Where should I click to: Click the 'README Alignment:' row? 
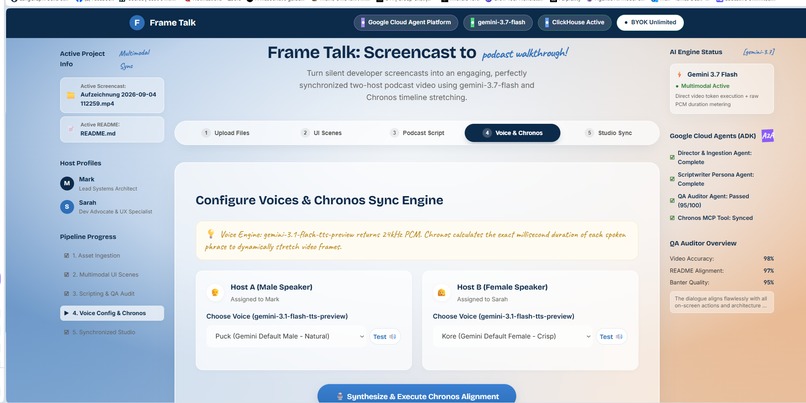pos(722,270)
